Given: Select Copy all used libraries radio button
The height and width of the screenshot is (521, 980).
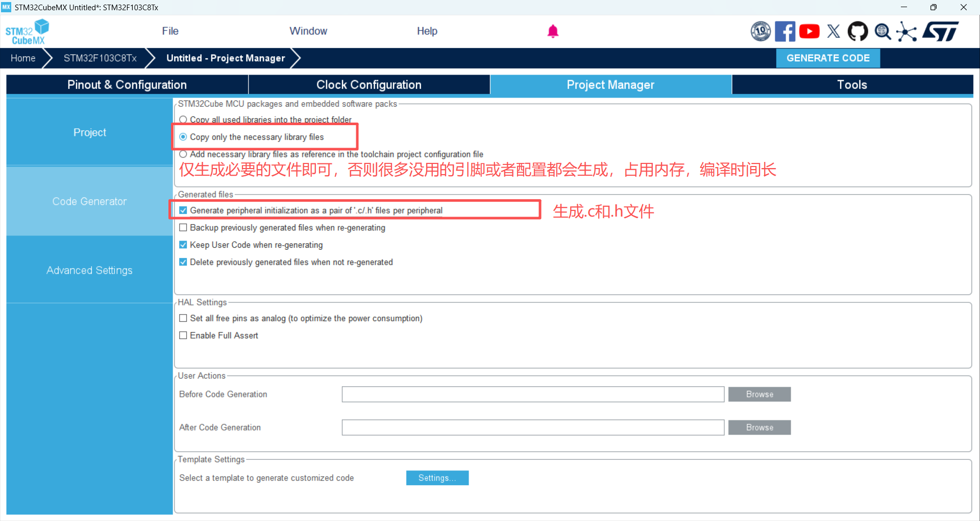Looking at the screenshot, I should pos(183,120).
